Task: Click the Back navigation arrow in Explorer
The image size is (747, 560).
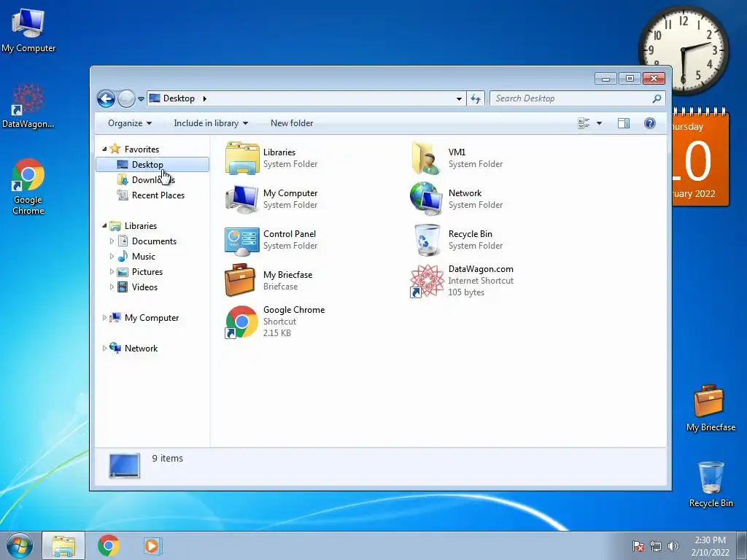Action: click(x=106, y=98)
